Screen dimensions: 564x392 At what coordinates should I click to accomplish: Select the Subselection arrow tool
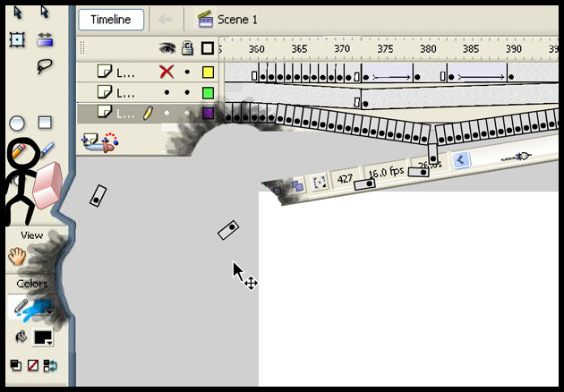tap(45, 12)
